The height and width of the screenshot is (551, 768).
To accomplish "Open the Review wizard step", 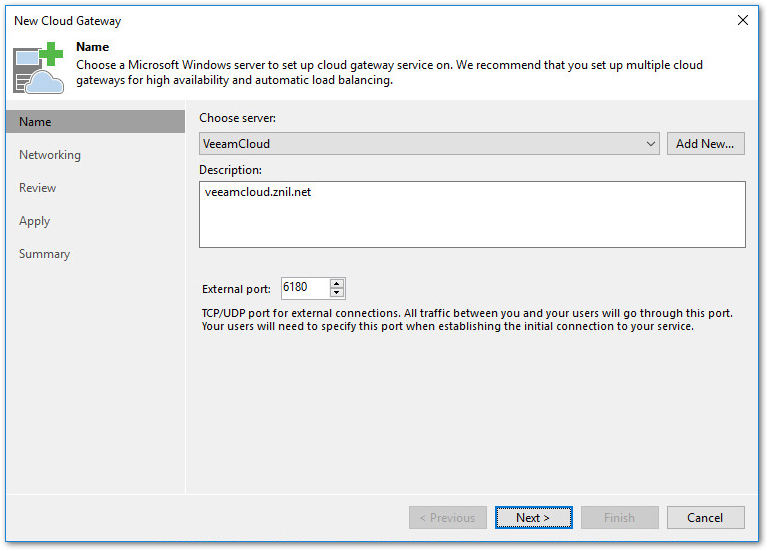I will coord(38,188).
